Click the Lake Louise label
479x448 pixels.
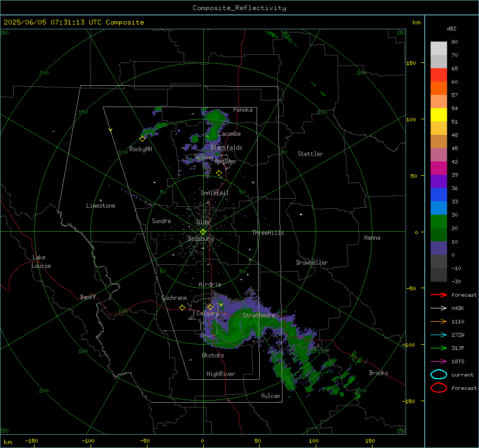pyautogui.click(x=41, y=262)
